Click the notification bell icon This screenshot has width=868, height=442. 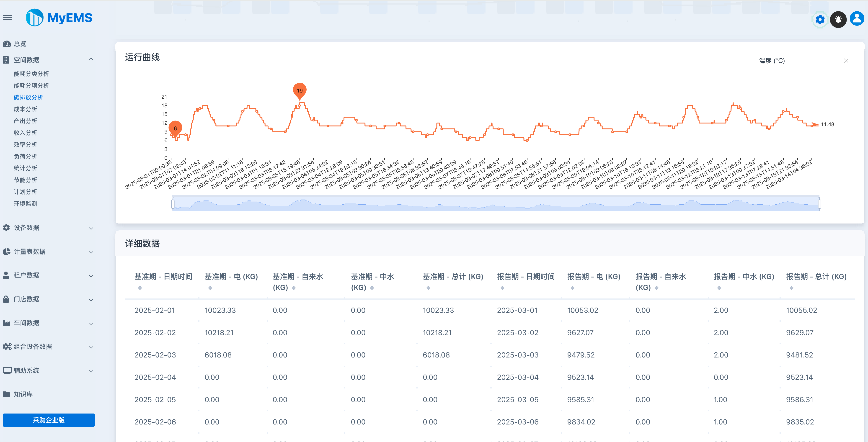839,19
